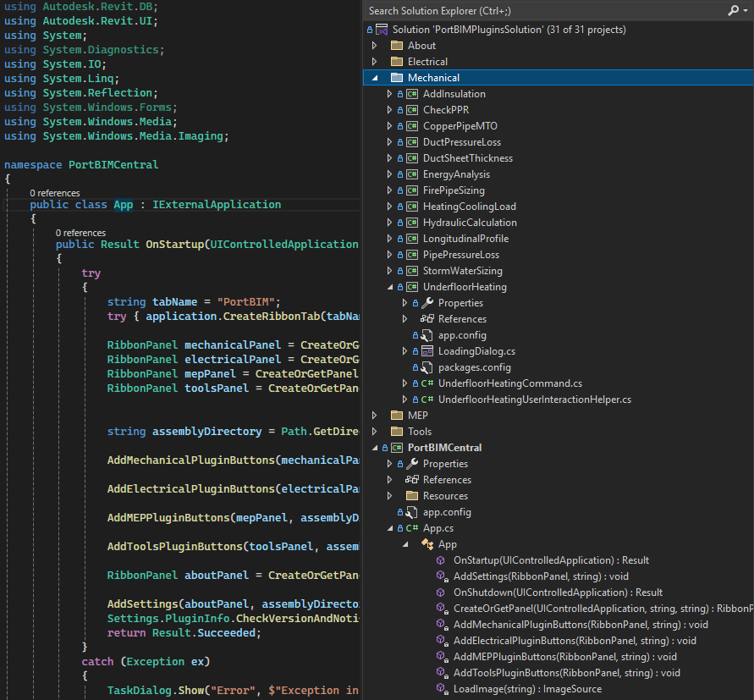This screenshot has height=700, width=754.
Task: Expand the MEP solution folder
Action: tap(375, 416)
